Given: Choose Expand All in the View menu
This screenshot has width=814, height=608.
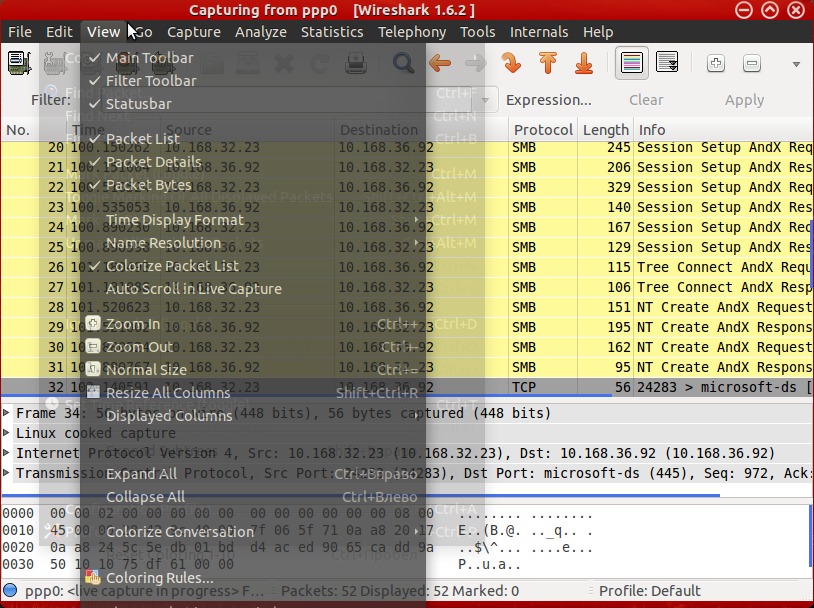Looking at the screenshot, I should [x=253, y=474].
